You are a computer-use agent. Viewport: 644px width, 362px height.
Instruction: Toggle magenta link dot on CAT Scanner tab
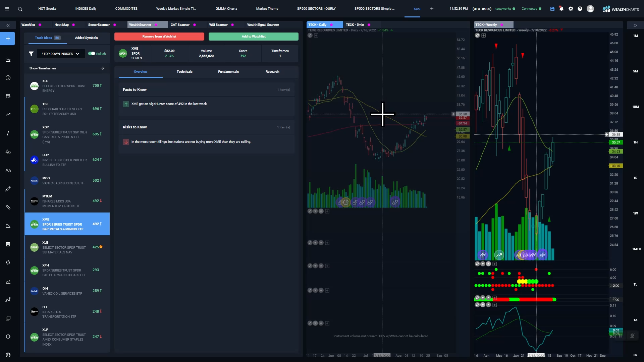click(x=195, y=25)
